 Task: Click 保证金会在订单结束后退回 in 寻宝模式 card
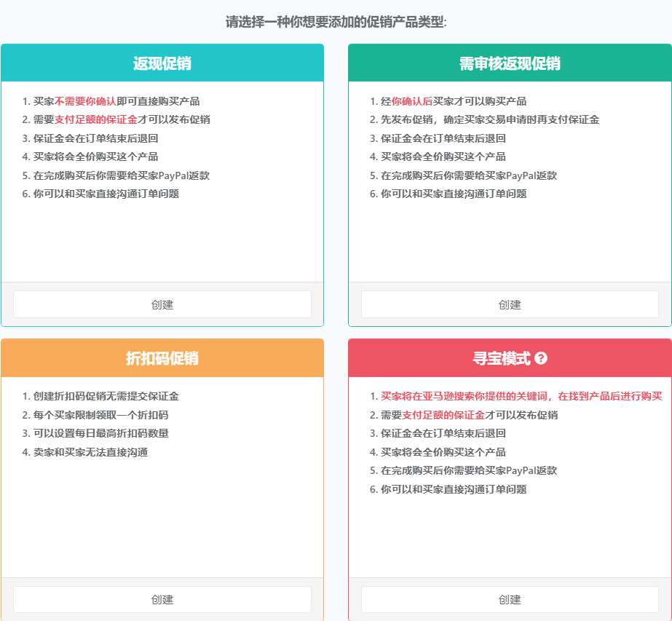(443, 433)
